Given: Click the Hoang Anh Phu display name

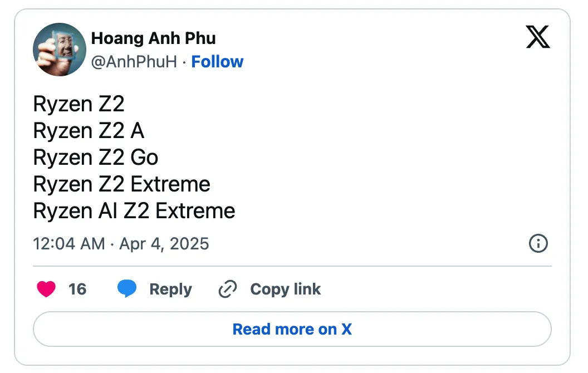Looking at the screenshot, I should 154,38.
